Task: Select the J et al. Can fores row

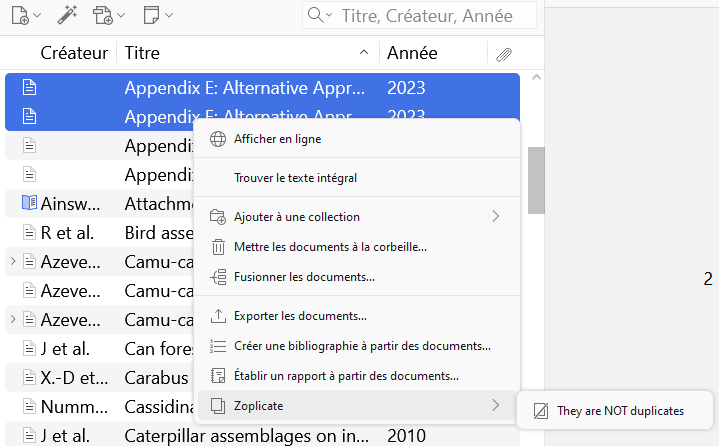Action: tap(99, 349)
